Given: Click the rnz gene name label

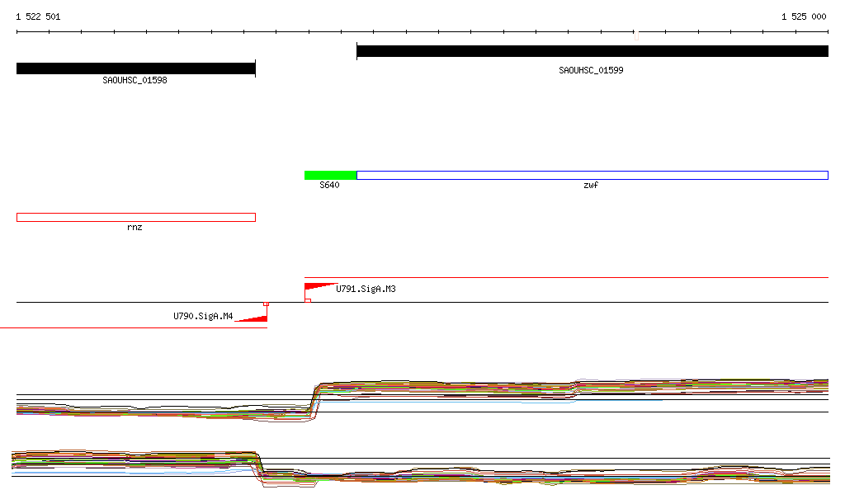Looking at the screenshot, I should tap(135, 228).
